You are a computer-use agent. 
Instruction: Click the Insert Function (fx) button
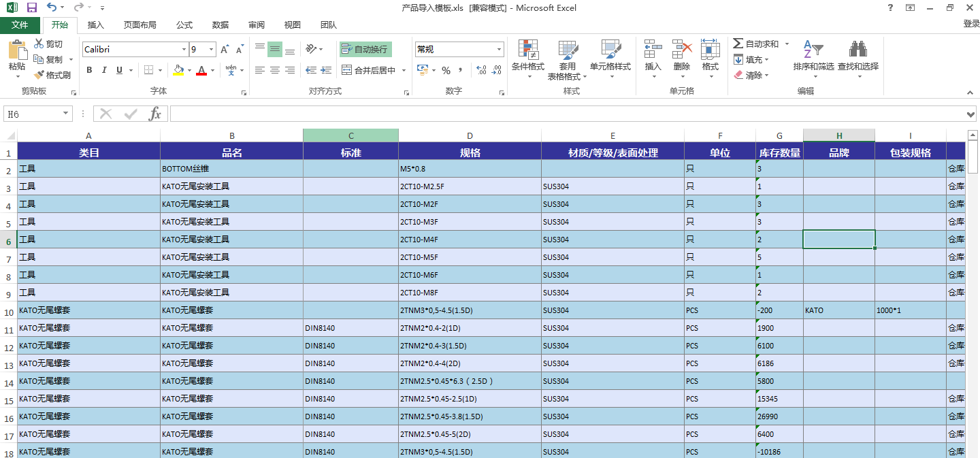(x=156, y=114)
